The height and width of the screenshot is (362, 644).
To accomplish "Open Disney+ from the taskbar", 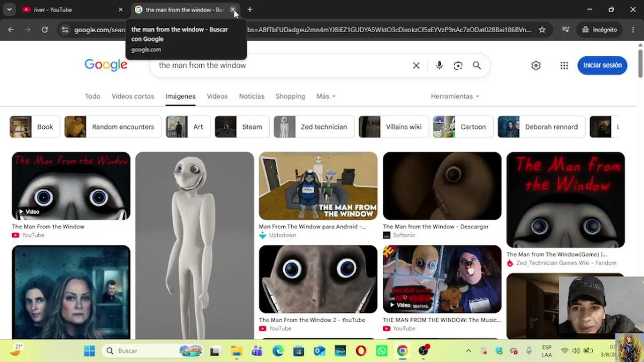I will [x=340, y=350].
